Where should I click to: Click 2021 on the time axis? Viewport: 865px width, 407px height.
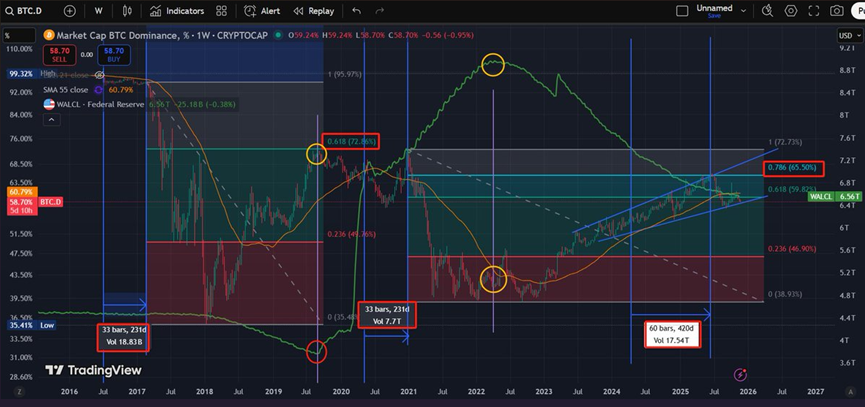click(408, 392)
